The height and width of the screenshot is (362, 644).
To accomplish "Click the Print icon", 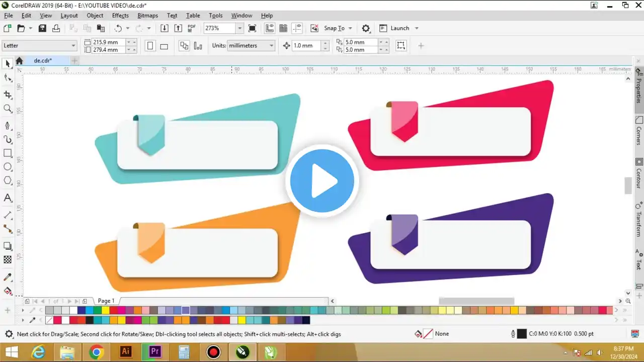I will point(56,28).
